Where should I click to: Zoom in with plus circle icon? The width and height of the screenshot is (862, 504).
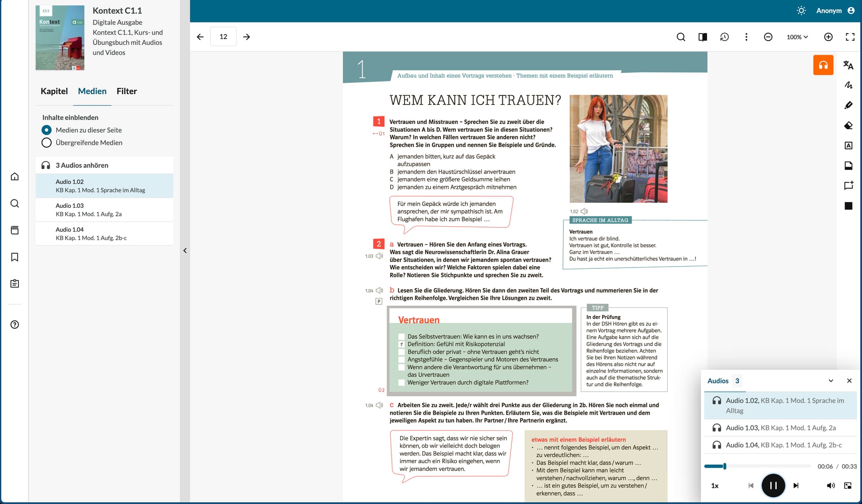click(x=828, y=37)
